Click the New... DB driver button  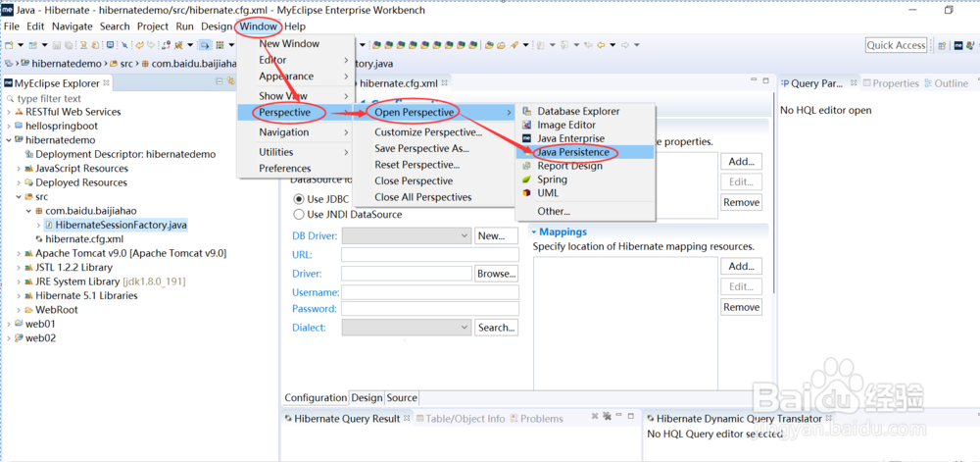(496, 235)
